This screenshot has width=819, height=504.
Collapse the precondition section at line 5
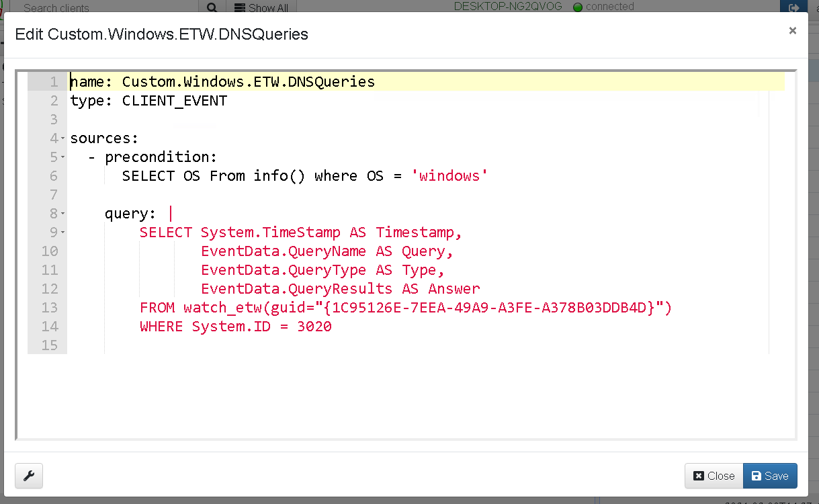click(62, 157)
